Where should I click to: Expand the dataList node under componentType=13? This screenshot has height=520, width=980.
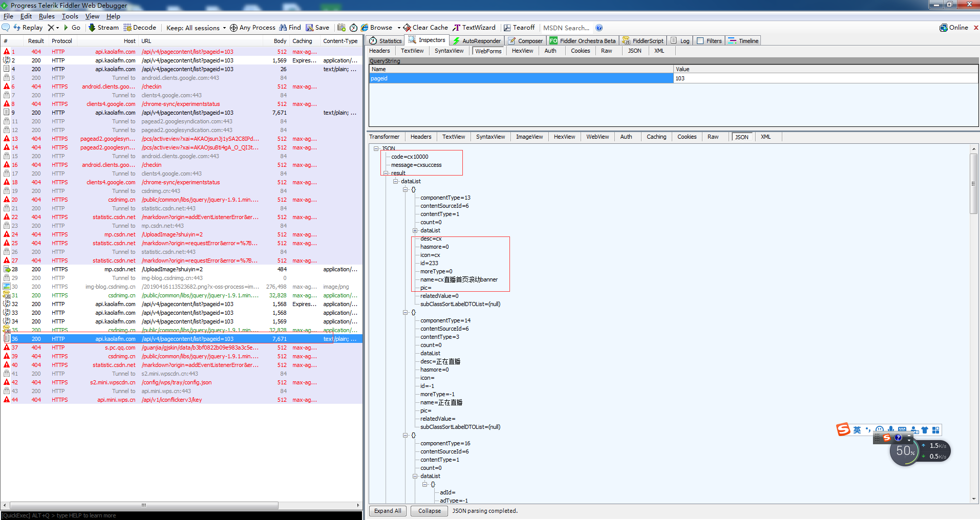coord(415,230)
